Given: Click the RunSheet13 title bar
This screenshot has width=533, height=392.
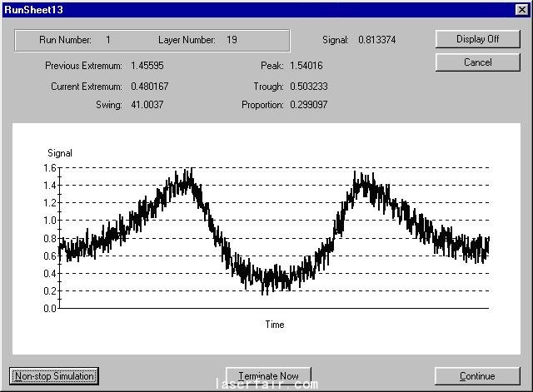Looking at the screenshot, I should 250,8.
